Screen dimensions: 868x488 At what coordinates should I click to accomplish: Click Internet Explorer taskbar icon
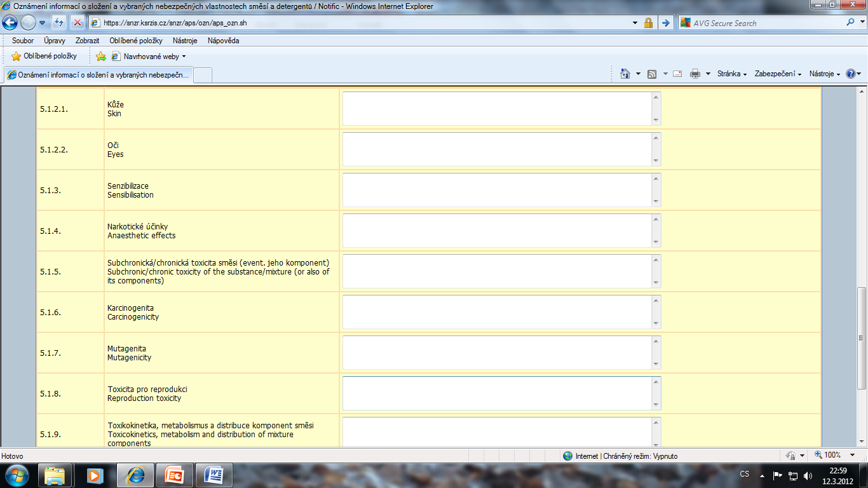pyautogui.click(x=135, y=475)
